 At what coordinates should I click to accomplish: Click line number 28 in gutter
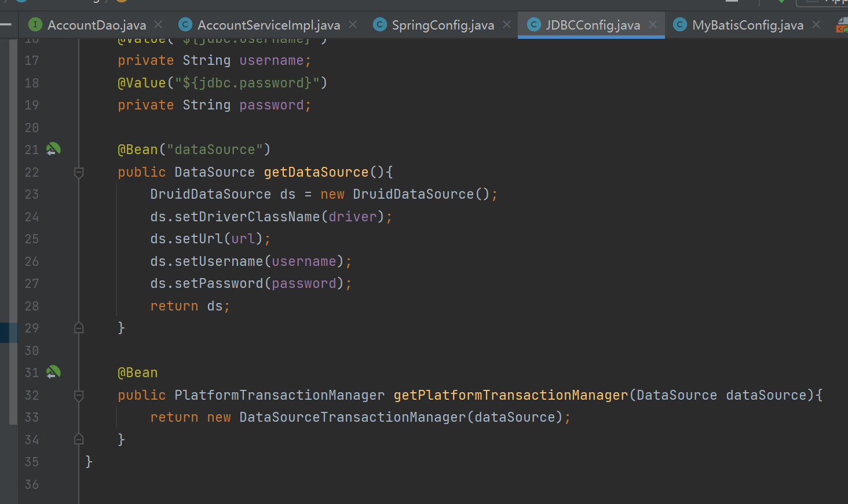coord(32,306)
